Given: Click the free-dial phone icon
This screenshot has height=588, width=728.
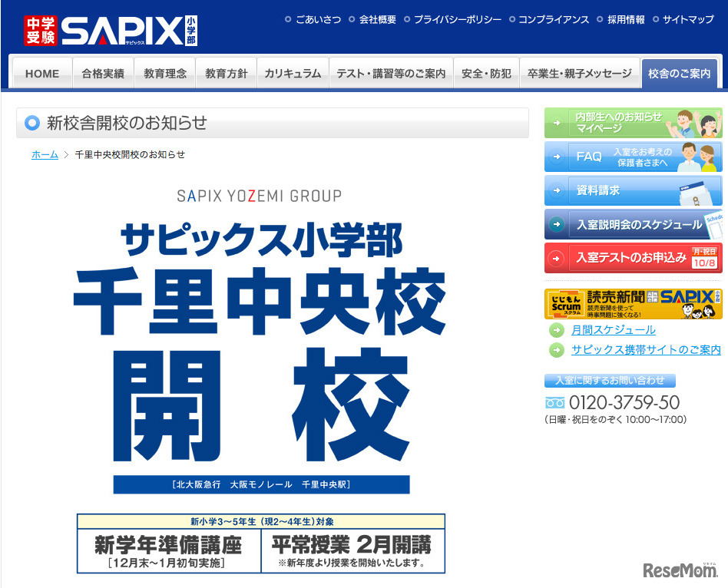Looking at the screenshot, I should (554, 402).
